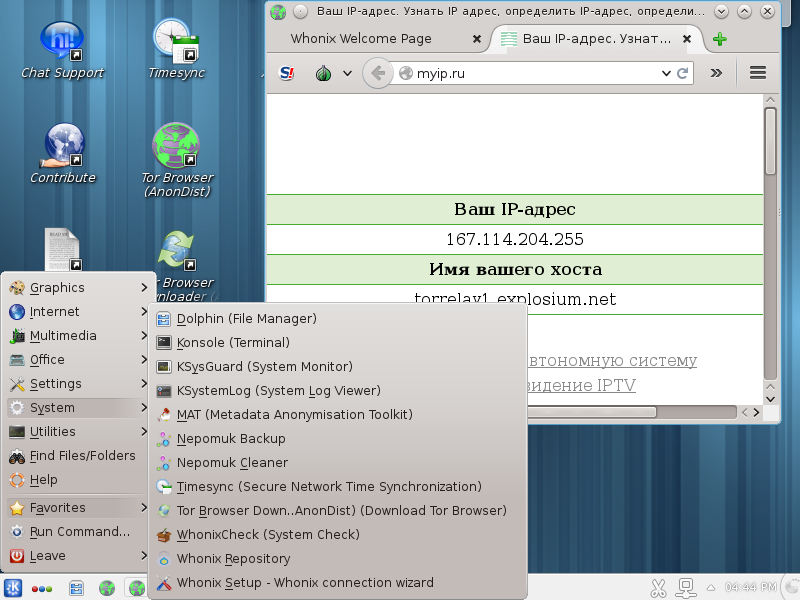Open the Contribute desktop icon
The image size is (800, 600).
coord(61,145)
